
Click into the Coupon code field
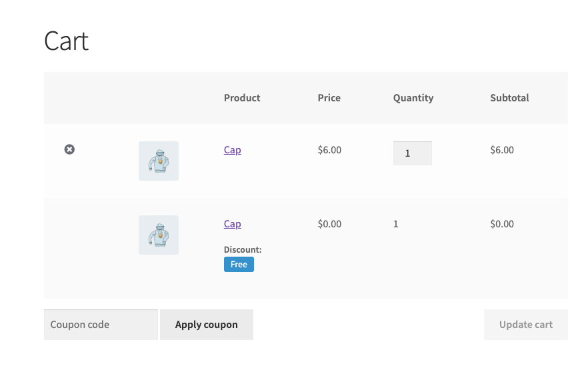[101, 325]
